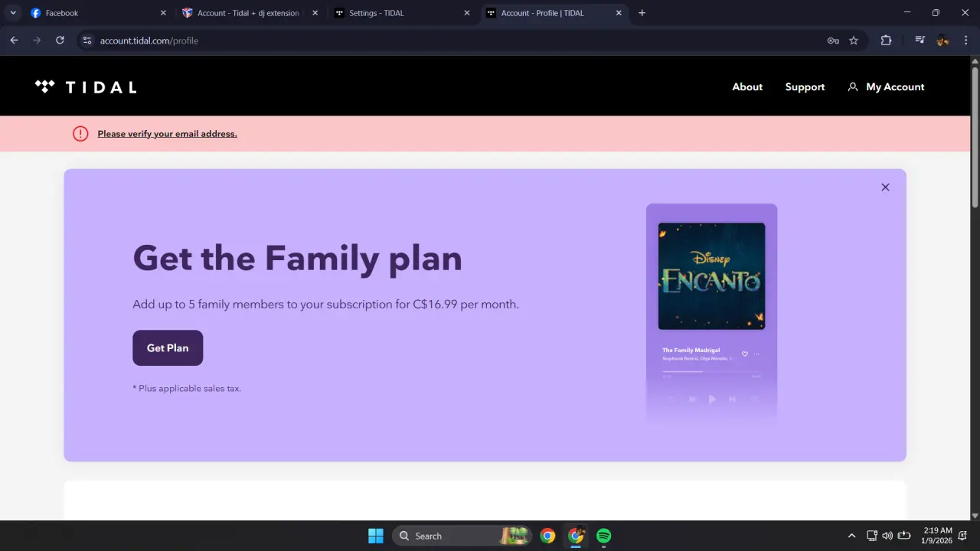Open the Chrome profile avatar
980x551 pixels.
[x=942, y=41]
